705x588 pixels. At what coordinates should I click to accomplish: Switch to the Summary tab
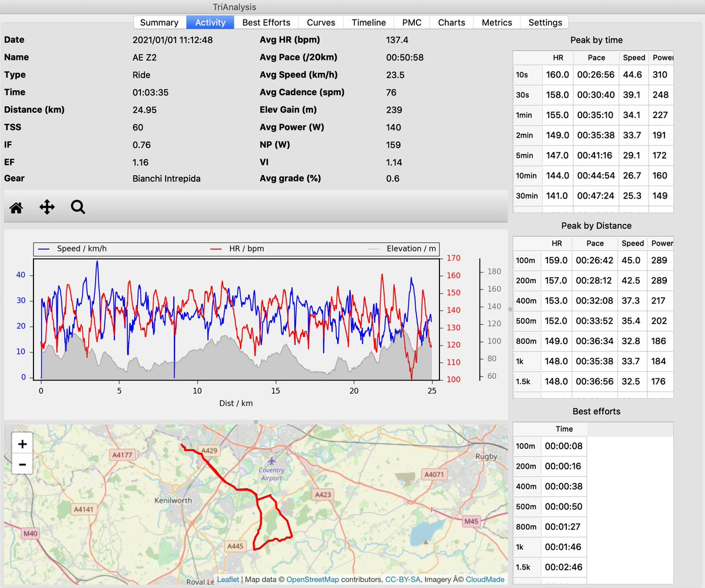click(x=159, y=22)
